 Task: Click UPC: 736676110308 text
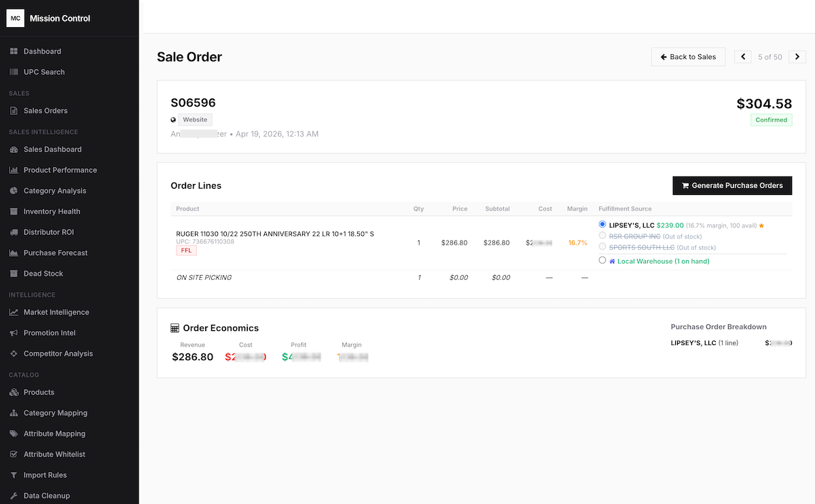click(205, 242)
